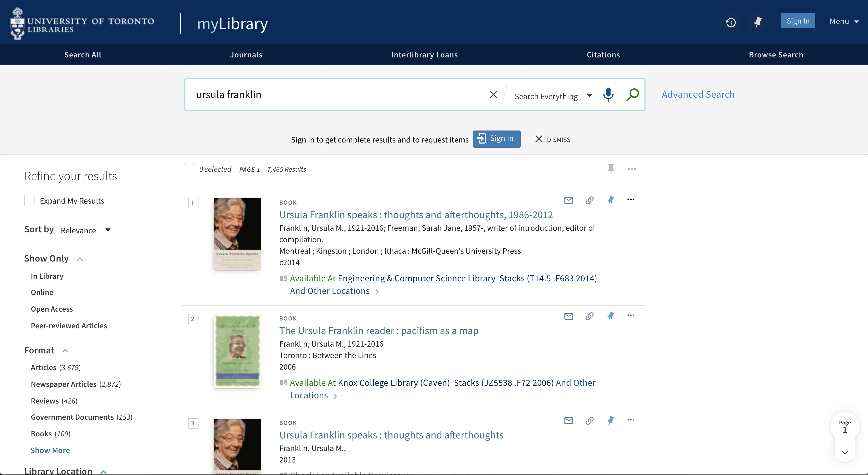
Task: Start voice search with microphone icon
Action: 608,95
